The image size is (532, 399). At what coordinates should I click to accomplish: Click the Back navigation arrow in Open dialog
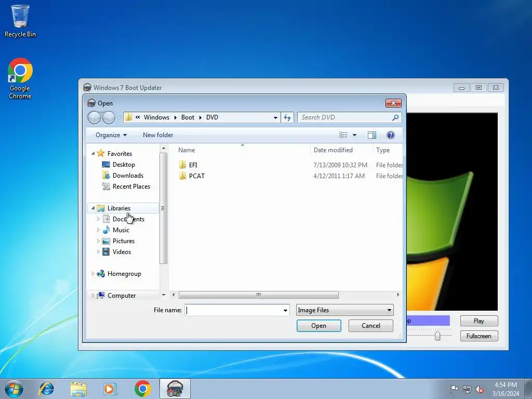[x=94, y=118]
